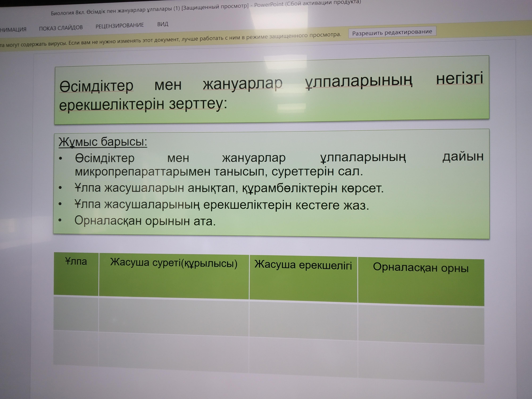Click the slide title 'Өсімдіктер мен жануарлар ұлпаларының негізгі'
Viewport: 532px width, 399px height.
(271, 83)
